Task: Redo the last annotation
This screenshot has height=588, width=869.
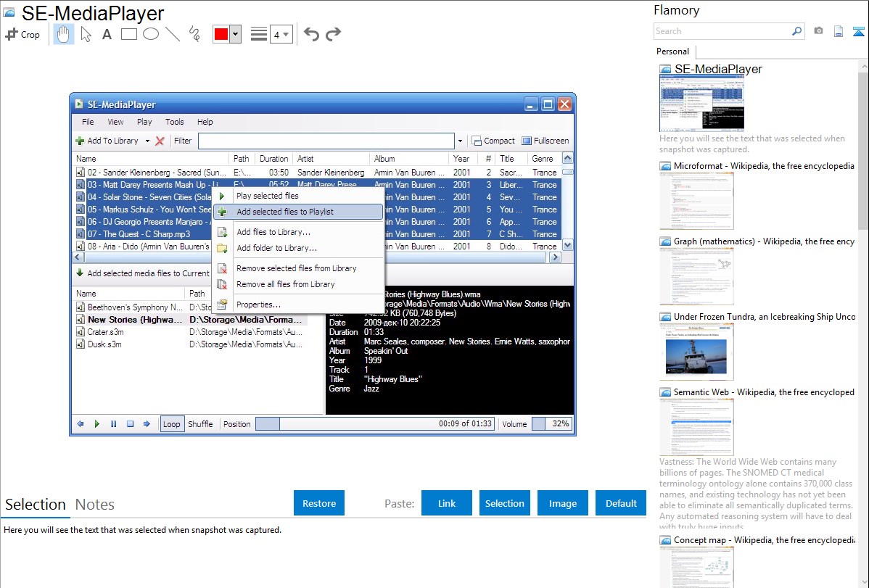Action: coord(333,34)
